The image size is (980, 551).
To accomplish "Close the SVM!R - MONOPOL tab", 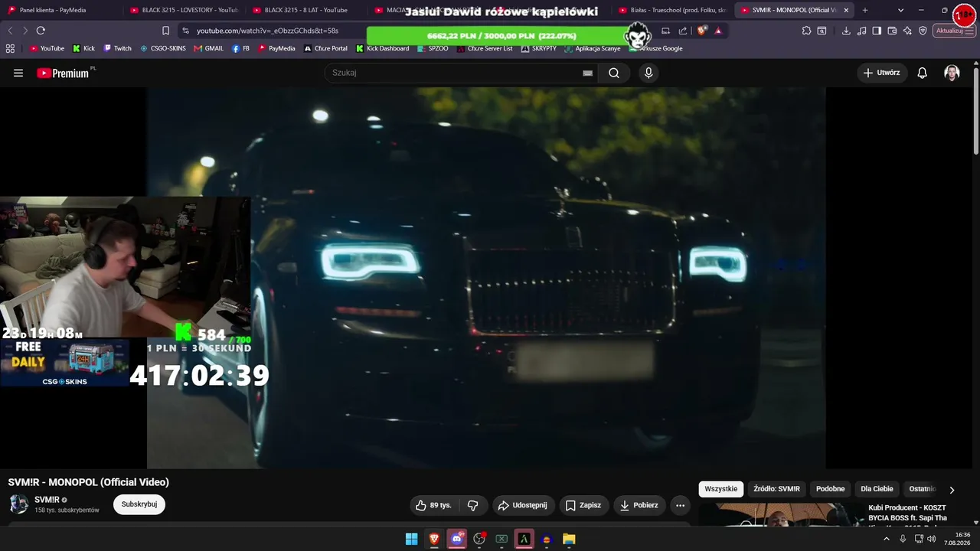I will point(846,10).
